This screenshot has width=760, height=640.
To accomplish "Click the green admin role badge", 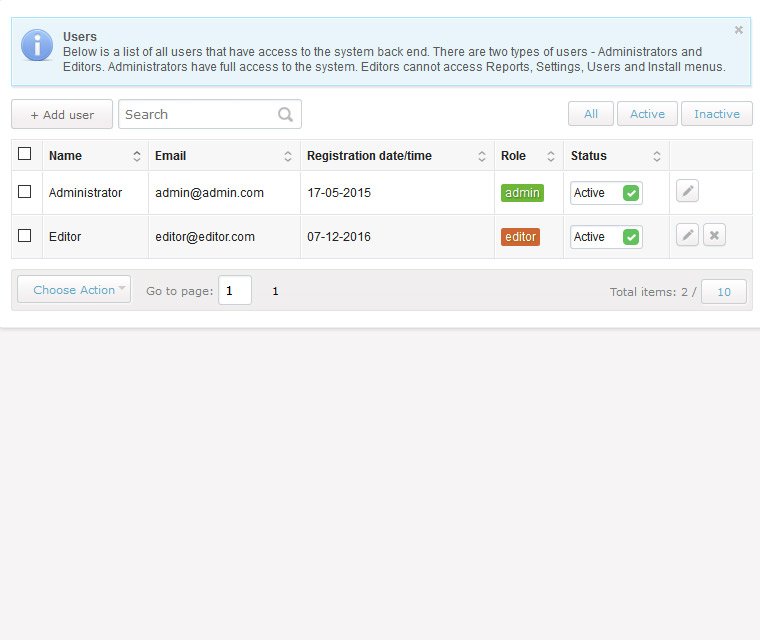I will click(x=522, y=193).
